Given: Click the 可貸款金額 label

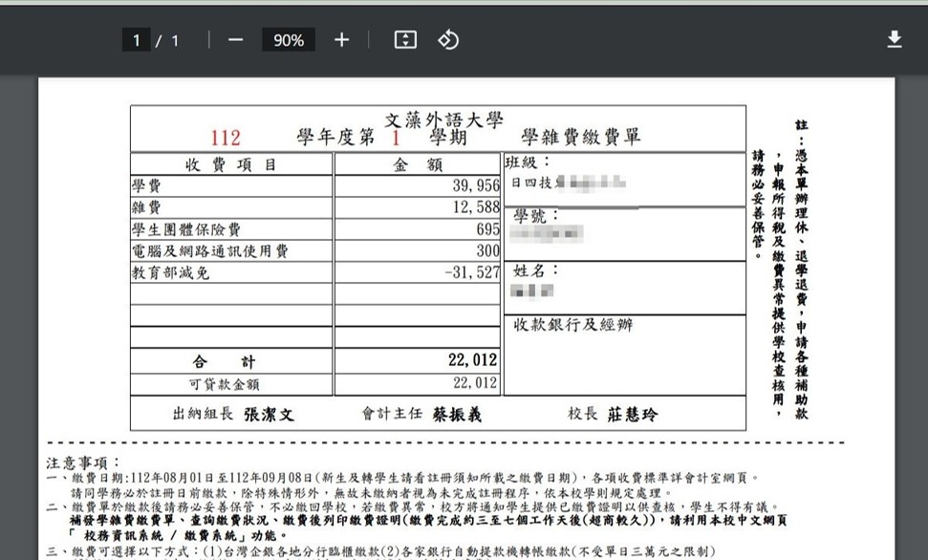Looking at the screenshot, I should pyautogui.click(x=224, y=384).
